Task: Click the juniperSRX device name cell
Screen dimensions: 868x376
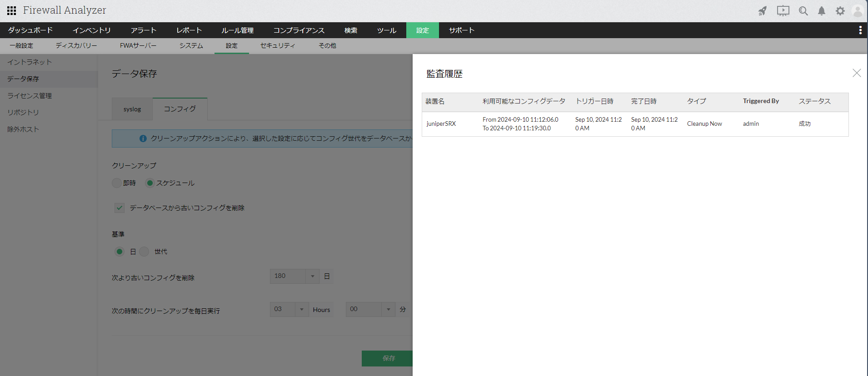Action: 441,124
